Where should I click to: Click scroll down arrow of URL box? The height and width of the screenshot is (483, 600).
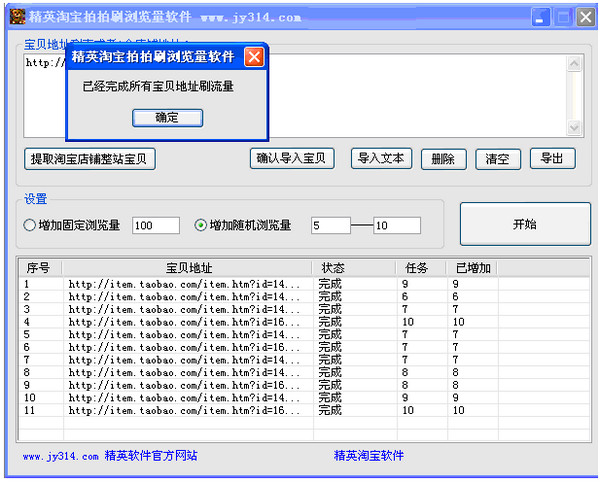tap(574, 127)
